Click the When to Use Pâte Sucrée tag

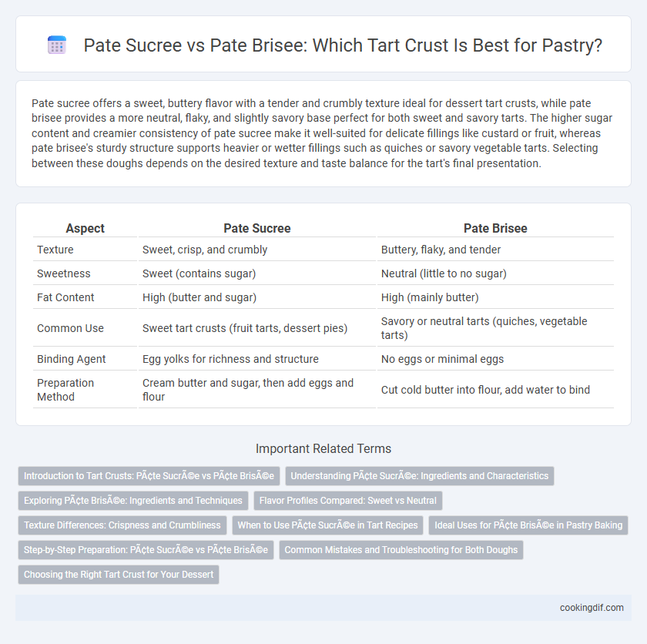[327, 525]
